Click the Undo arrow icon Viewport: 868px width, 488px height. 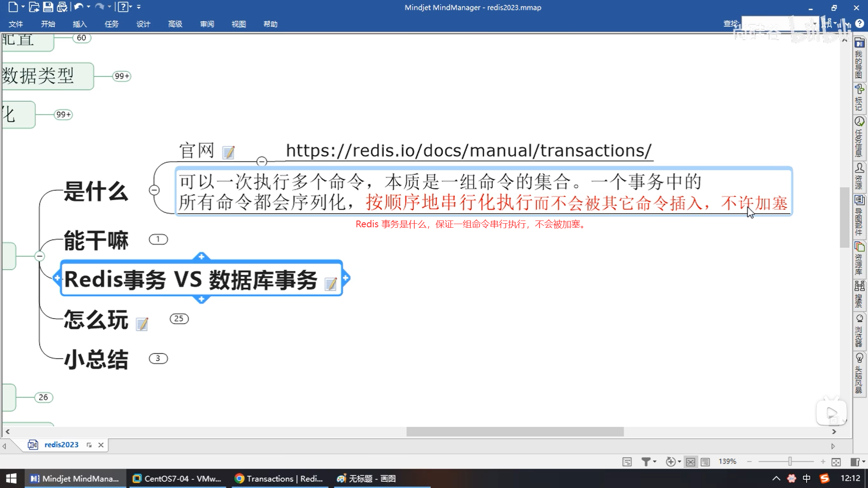(x=78, y=7)
